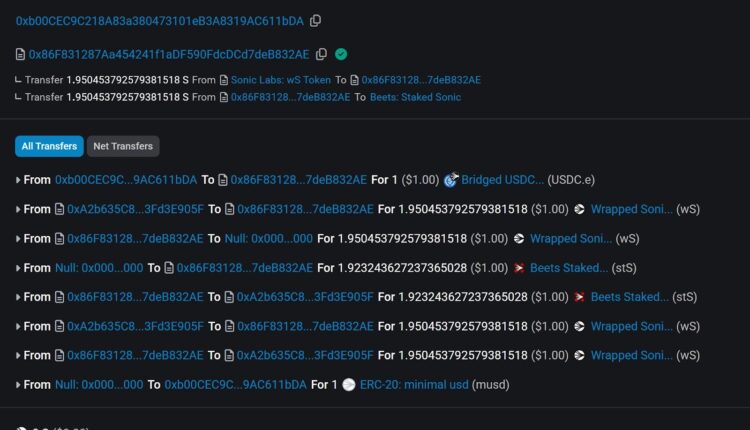Screen dimensions: 750x430
Task: Click the Bridged USDC token icon
Action: (451, 180)
